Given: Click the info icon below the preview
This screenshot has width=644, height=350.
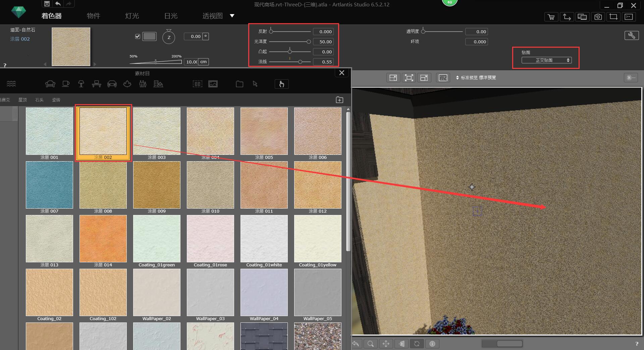Looking at the screenshot, I should 432,344.
